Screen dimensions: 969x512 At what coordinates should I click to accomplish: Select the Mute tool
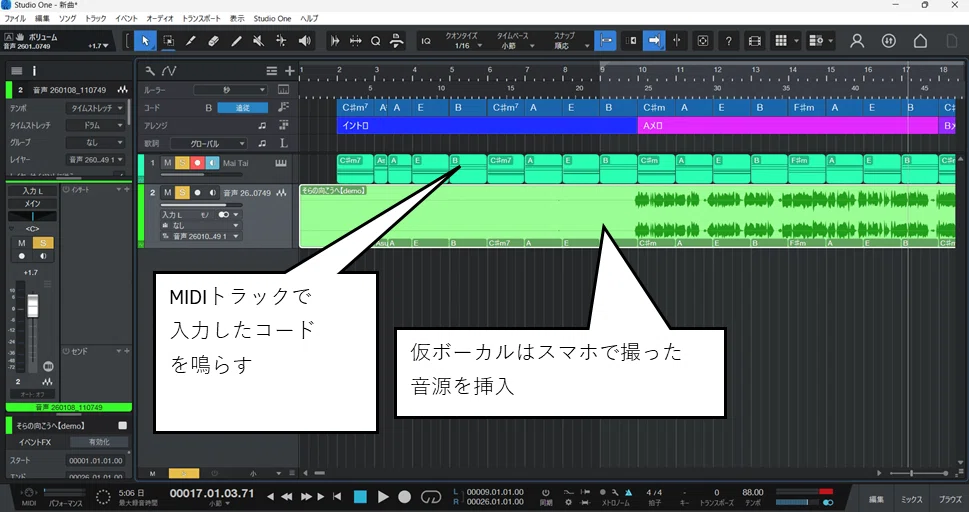pos(258,41)
